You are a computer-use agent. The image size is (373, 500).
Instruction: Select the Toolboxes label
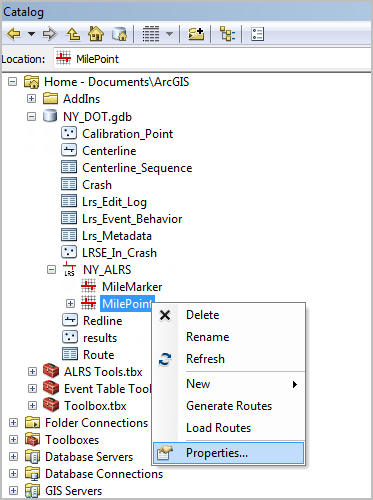pyautogui.click(x=72, y=440)
